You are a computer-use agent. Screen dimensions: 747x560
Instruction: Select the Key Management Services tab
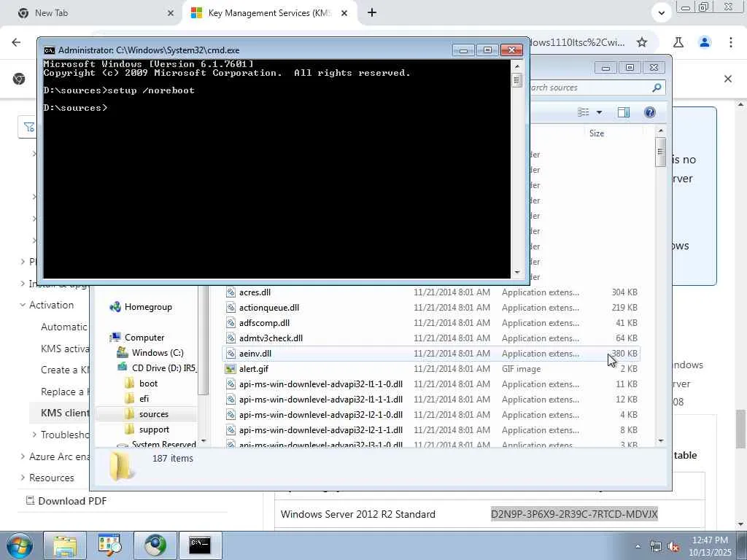pos(269,13)
